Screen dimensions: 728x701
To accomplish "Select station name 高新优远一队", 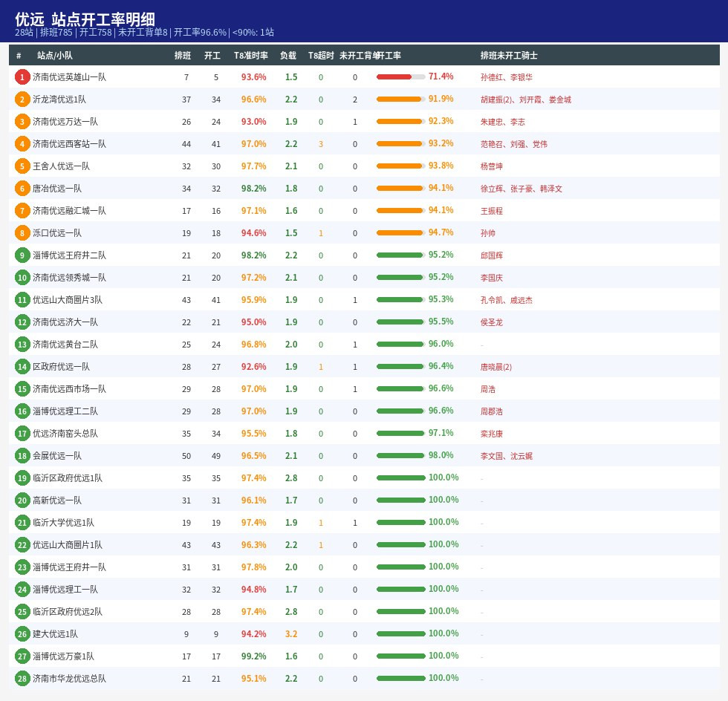I will pos(56,501).
